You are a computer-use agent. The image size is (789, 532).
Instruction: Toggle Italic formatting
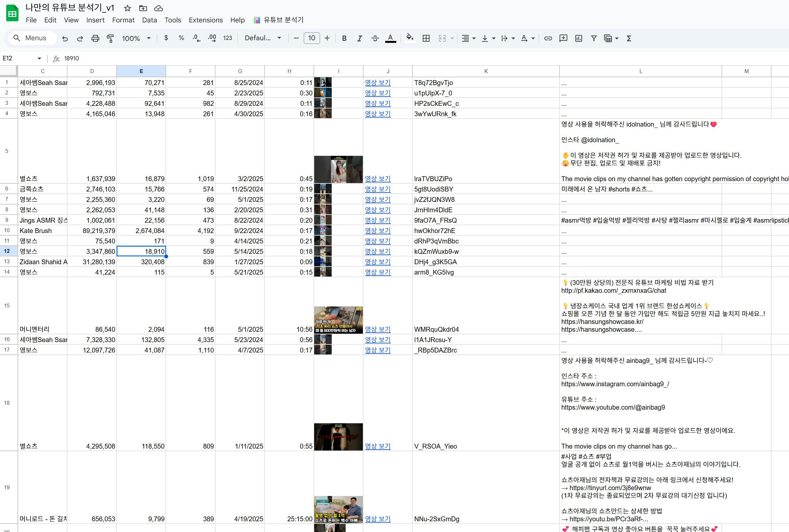click(360, 38)
